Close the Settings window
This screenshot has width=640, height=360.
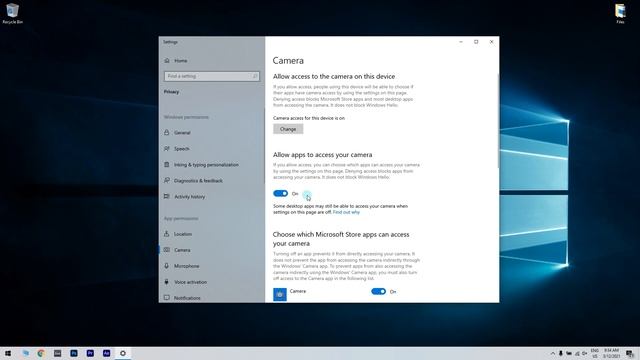(x=491, y=42)
